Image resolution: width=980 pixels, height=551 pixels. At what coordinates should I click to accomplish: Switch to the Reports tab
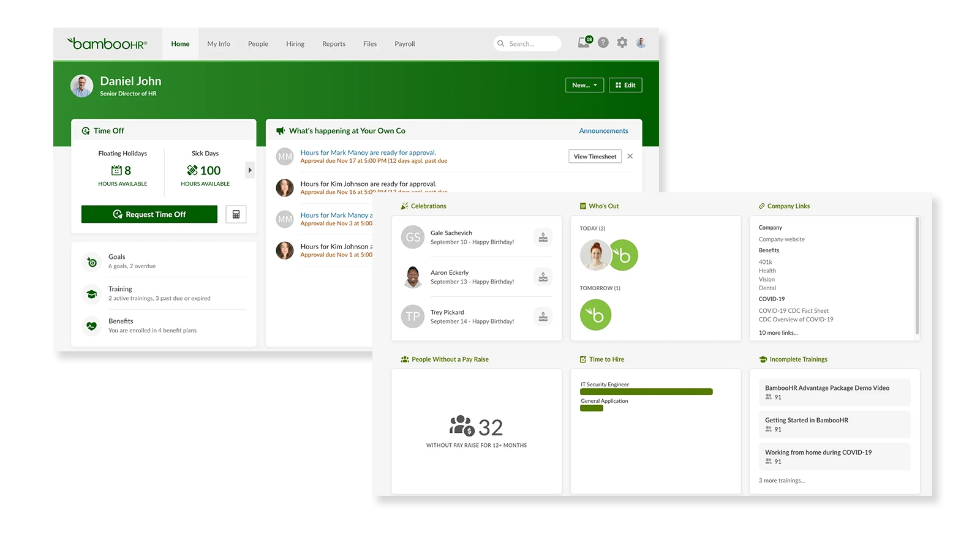pyautogui.click(x=334, y=43)
